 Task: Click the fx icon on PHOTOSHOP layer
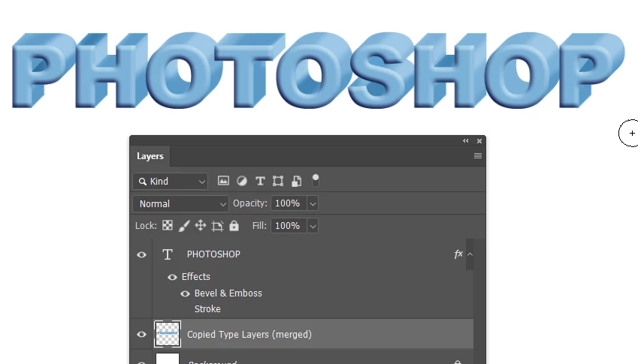click(458, 254)
